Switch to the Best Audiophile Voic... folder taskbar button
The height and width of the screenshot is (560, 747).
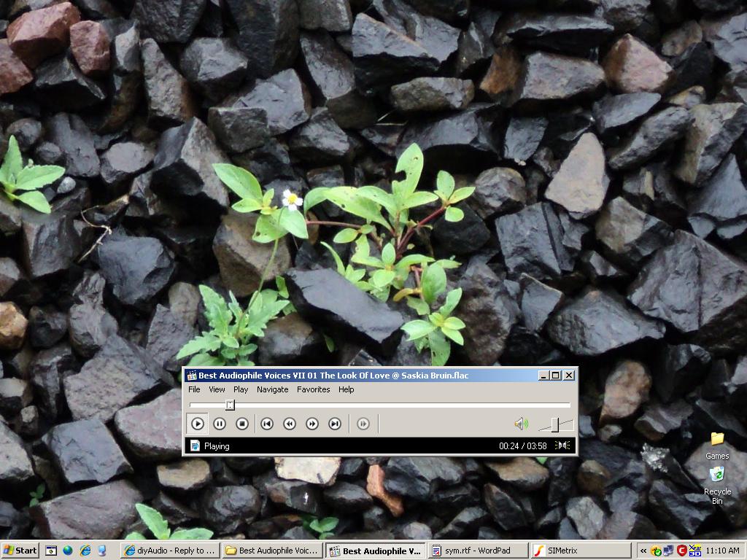click(273, 551)
